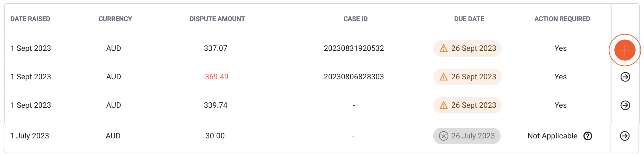Click the Due Date column header
The width and height of the screenshot is (644, 157).
(469, 19)
